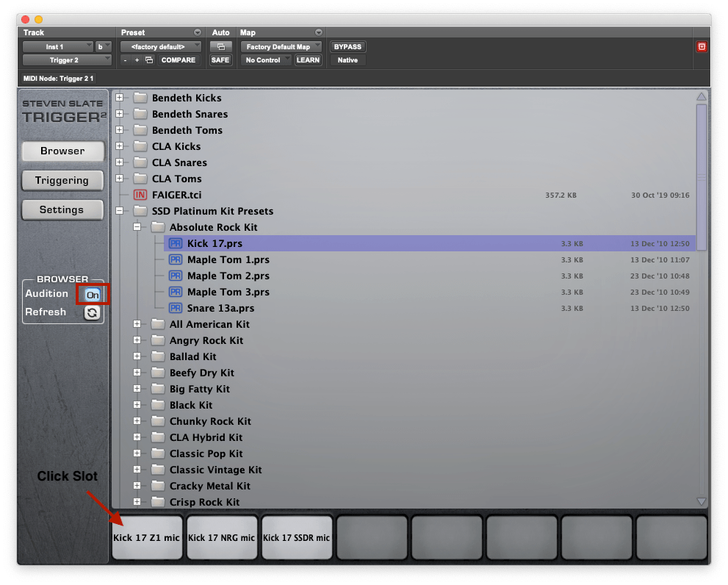Screen dimensions: 728x585
Task: Enable the automation SAFE button
Action: (x=220, y=60)
